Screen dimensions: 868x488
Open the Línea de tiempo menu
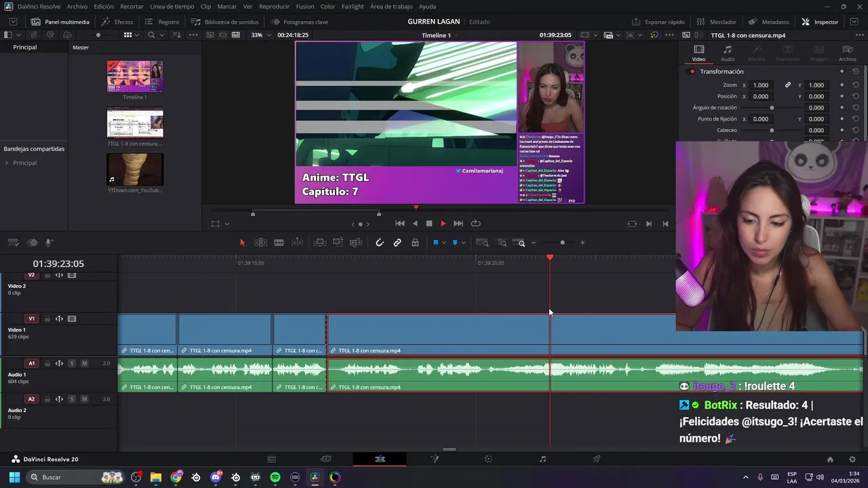pyautogui.click(x=172, y=6)
